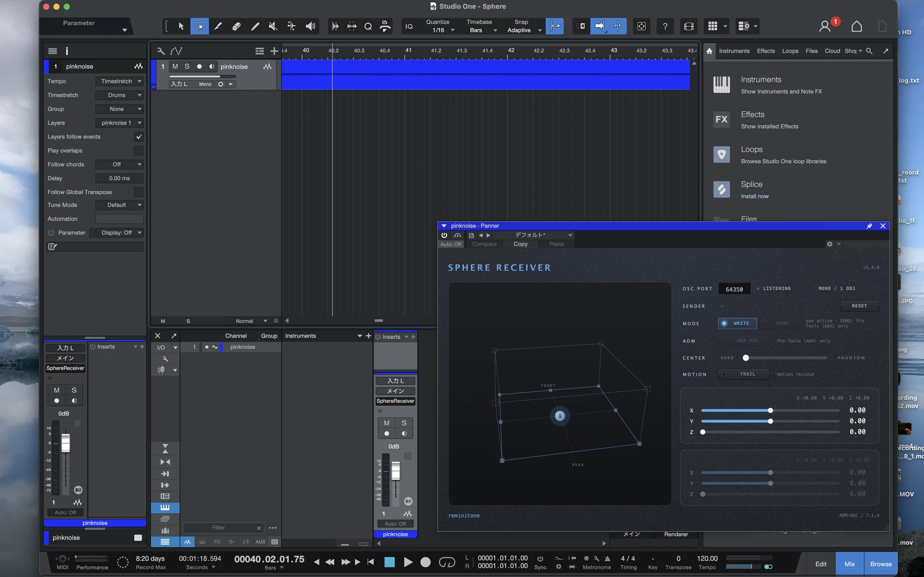Switch to the Loops browser tab
924x577 pixels.
point(790,51)
